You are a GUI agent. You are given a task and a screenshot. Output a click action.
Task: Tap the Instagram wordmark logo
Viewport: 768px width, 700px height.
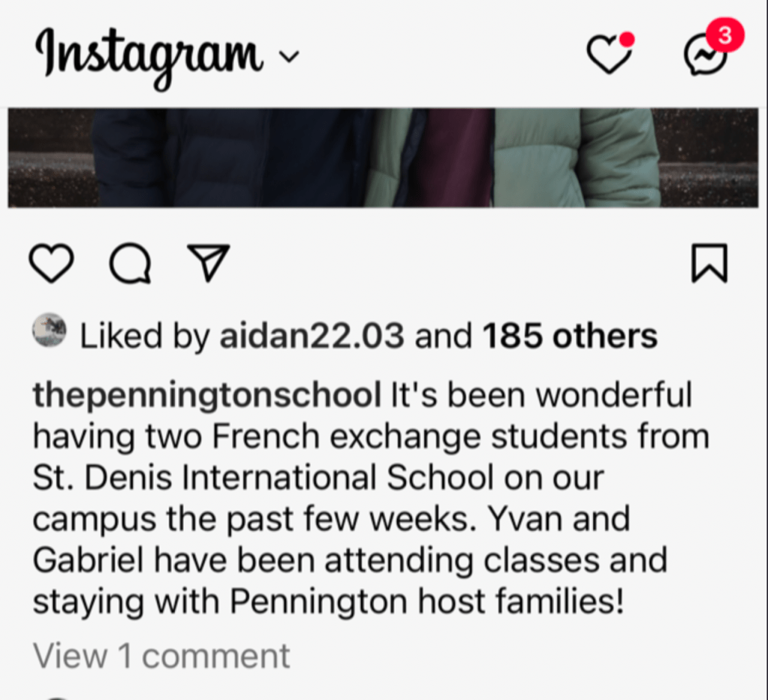149,55
